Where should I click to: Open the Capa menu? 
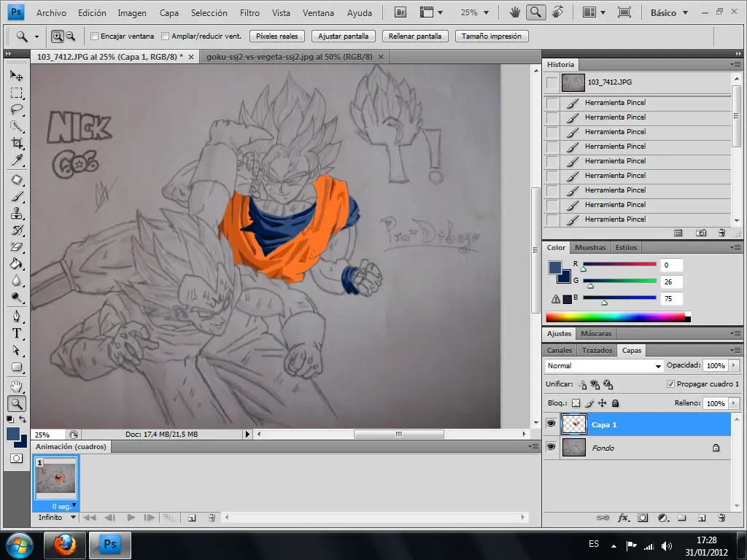[x=169, y=13]
